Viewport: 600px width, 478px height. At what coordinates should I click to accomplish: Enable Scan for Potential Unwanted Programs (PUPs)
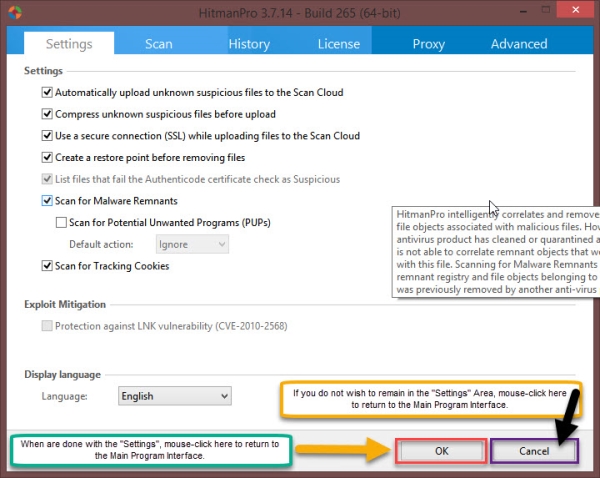coord(61,222)
